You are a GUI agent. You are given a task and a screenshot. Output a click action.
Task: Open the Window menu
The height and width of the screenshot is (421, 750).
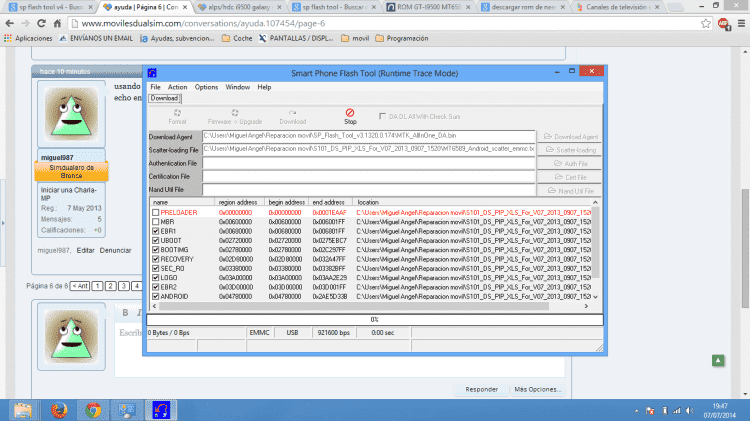238,87
